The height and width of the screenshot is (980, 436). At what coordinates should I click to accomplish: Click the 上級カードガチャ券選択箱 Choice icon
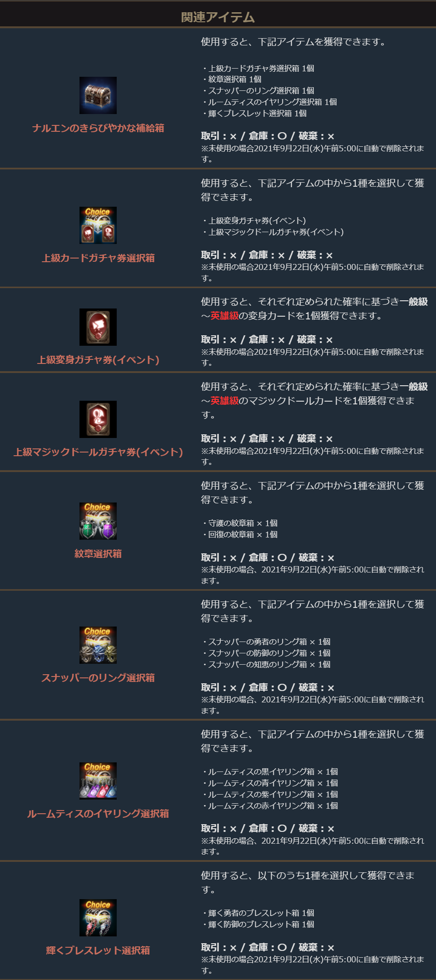point(98,225)
